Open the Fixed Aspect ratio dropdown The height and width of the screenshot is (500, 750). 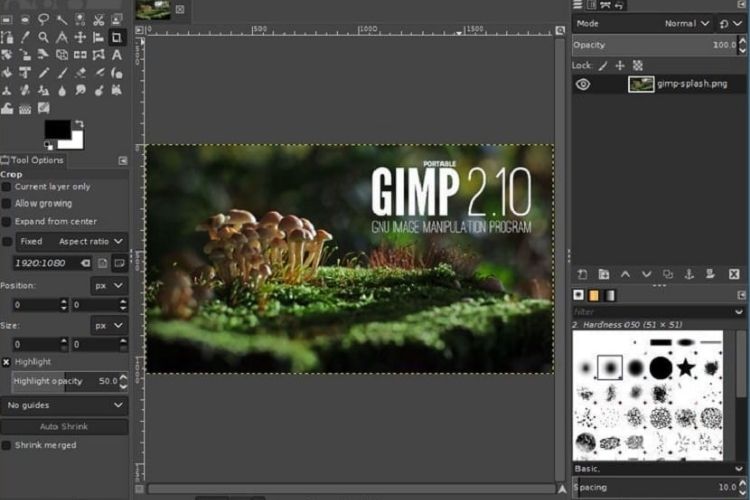coord(72,242)
